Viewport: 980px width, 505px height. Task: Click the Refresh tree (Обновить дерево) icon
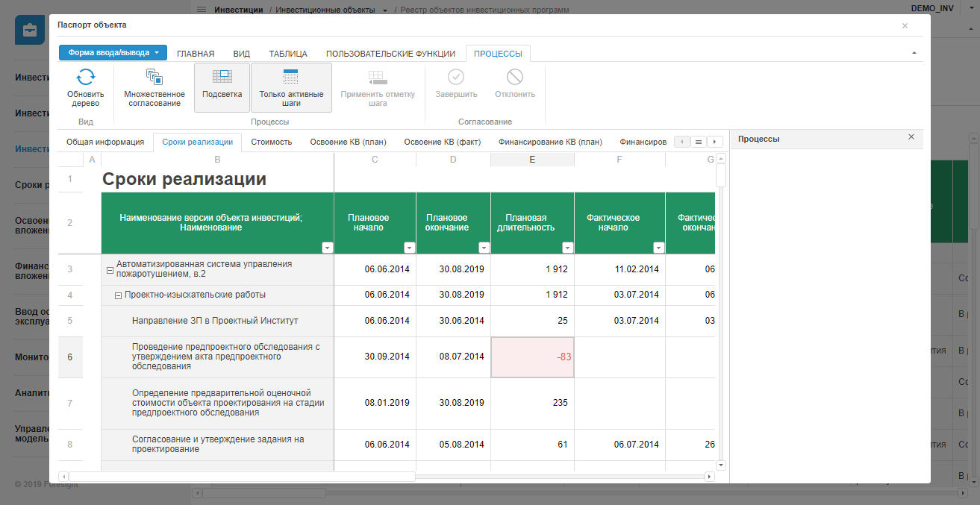(86, 78)
